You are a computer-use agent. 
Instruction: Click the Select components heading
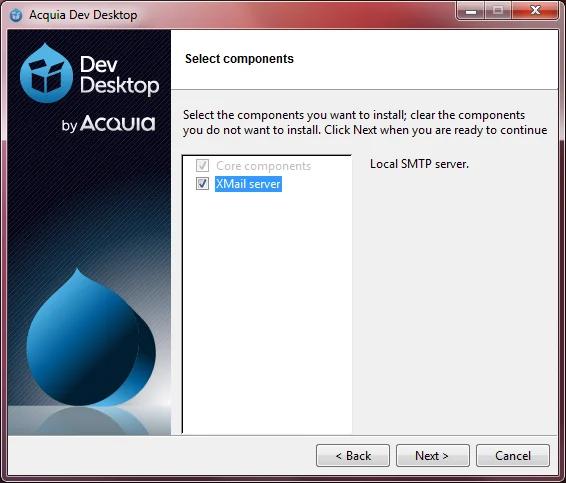point(239,59)
